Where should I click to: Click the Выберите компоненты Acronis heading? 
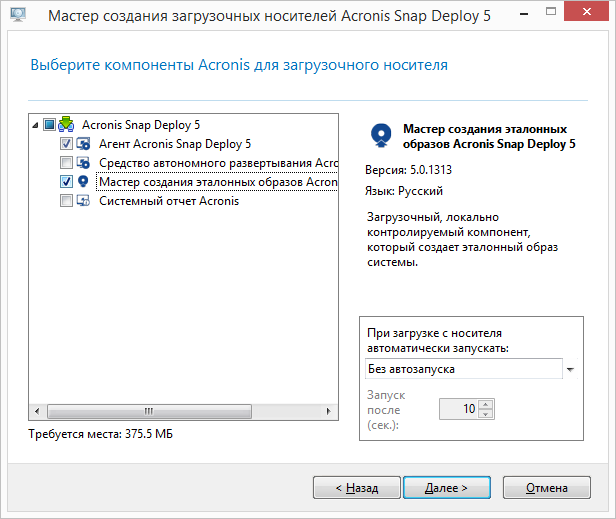pyautogui.click(x=239, y=65)
